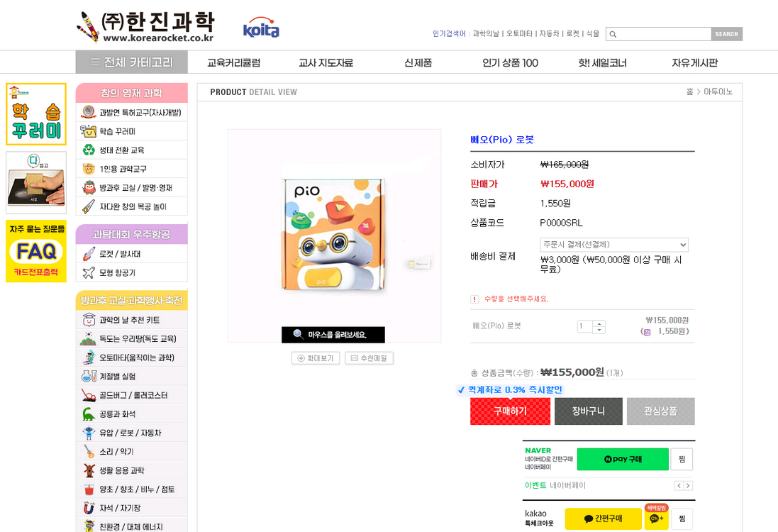Decrease quantity with the down arrow
This screenshot has width=778, height=532.
point(599,330)
